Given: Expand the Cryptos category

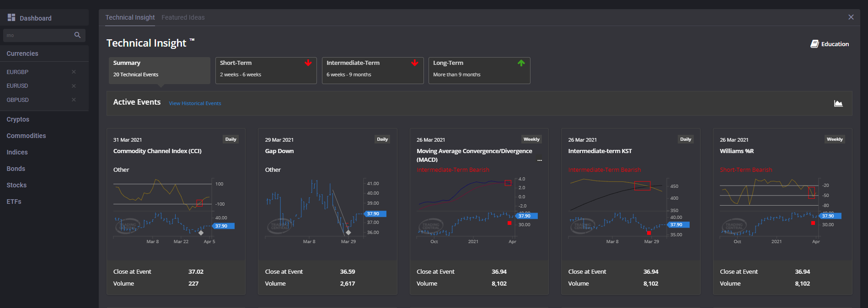Looking at the screenshot, I should (x=18, y=119).
